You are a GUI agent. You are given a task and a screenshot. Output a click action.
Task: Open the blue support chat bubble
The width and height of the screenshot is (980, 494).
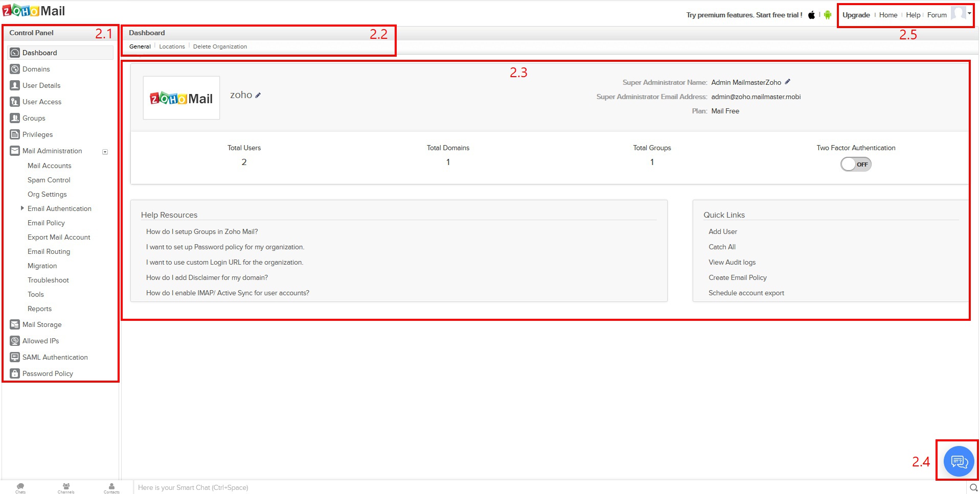959,461
